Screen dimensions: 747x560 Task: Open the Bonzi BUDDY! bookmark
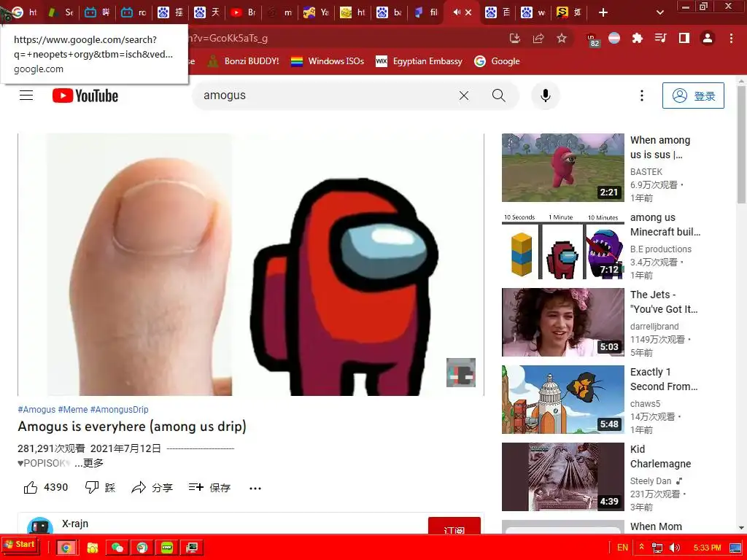(243, 61)
